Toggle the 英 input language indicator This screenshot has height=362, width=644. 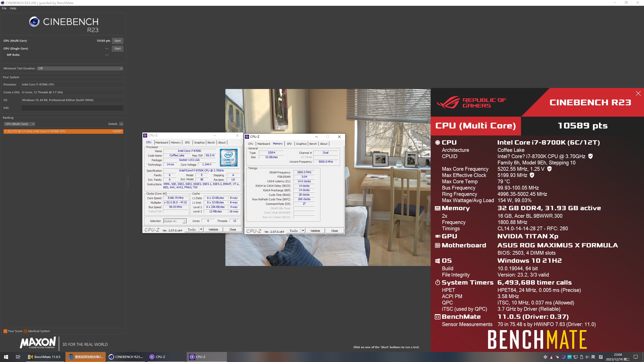click(x=593, y=357)
